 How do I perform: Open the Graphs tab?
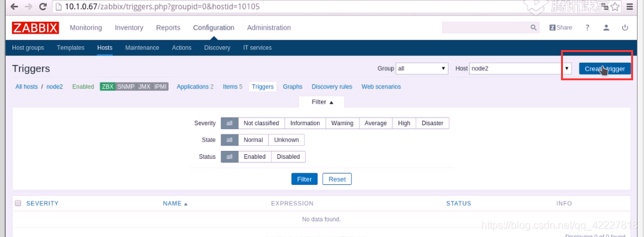[293, 87]
